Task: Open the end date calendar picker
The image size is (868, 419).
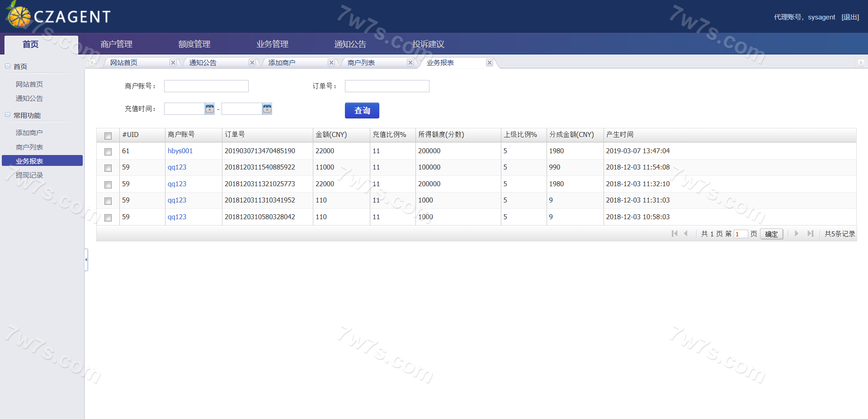Action: click(267, 109)
